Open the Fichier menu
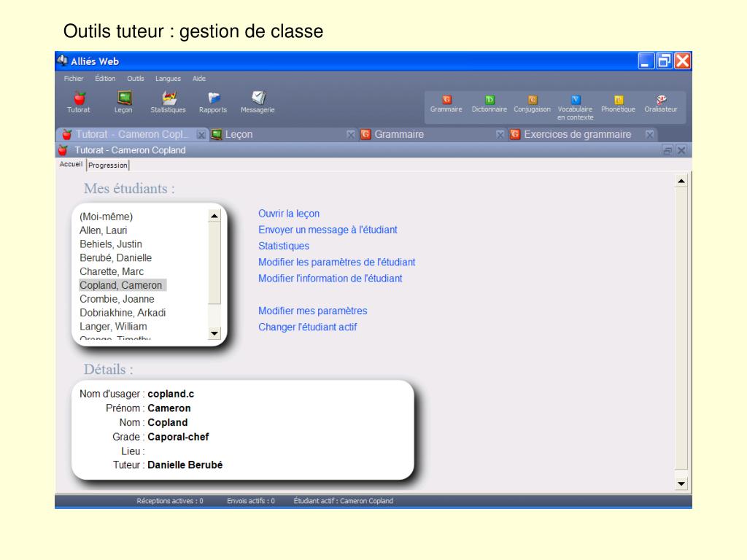Image resolution: width=747 pixels, height=560 pixels. click(x=74, y=79)
